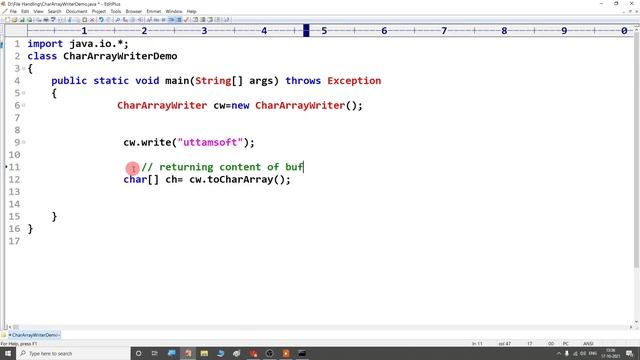This screenshot has width=640, height=360.
Task: Click "toCharArray" on line 12
Action: tap(240, 180)
